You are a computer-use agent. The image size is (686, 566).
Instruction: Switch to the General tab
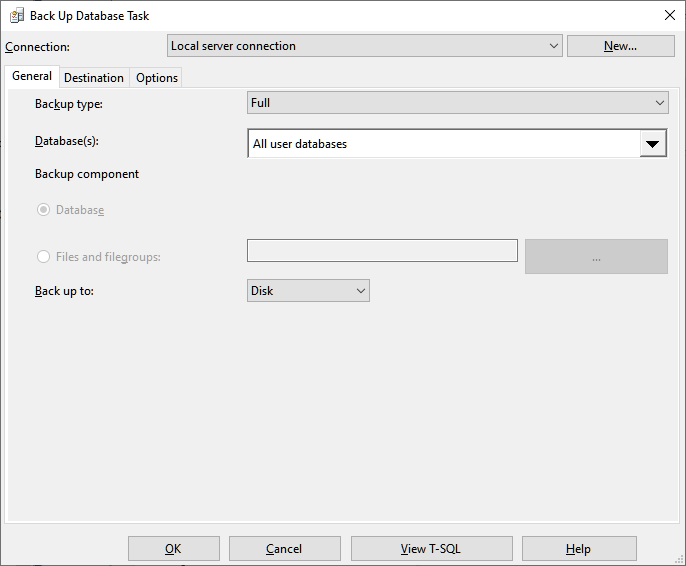(x=32, y=76)
